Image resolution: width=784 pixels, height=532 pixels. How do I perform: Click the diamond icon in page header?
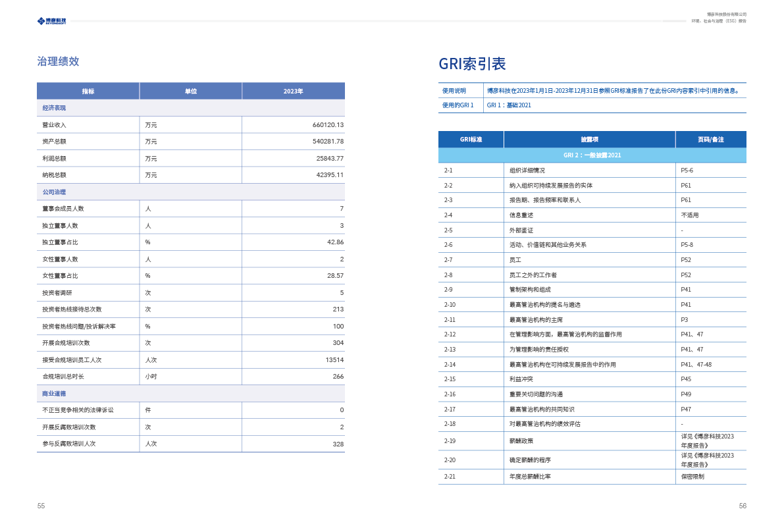click(41, 21)
